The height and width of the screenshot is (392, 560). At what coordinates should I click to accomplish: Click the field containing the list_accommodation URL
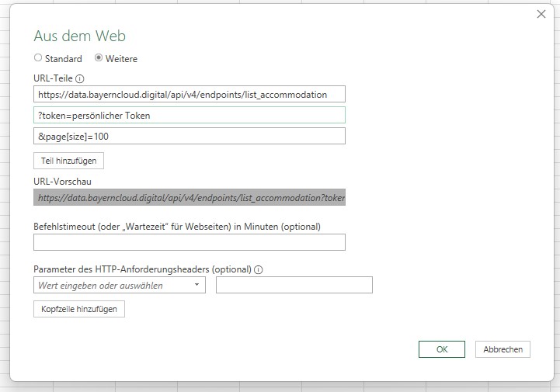[x=190, y=94]
